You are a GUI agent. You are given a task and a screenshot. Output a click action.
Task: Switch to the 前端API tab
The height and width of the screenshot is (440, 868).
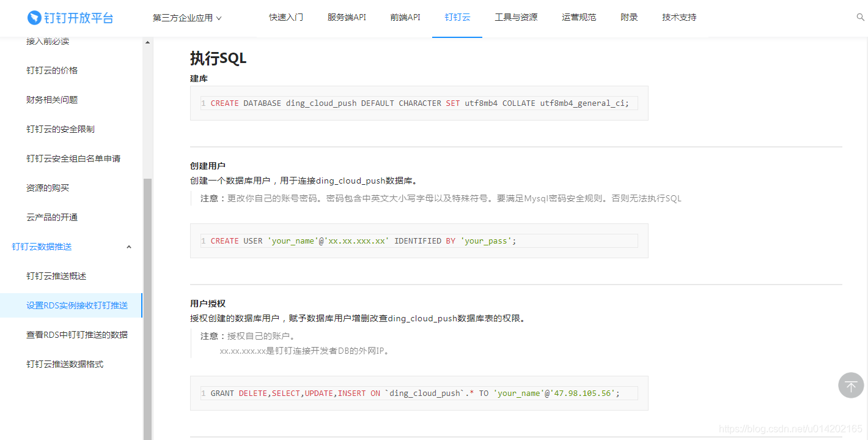pos(405,17)
